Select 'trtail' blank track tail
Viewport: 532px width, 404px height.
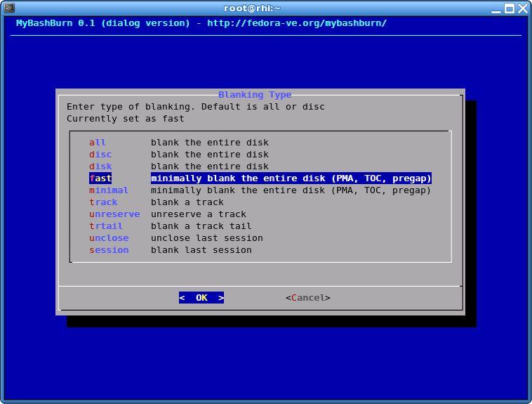coord(106,226)
